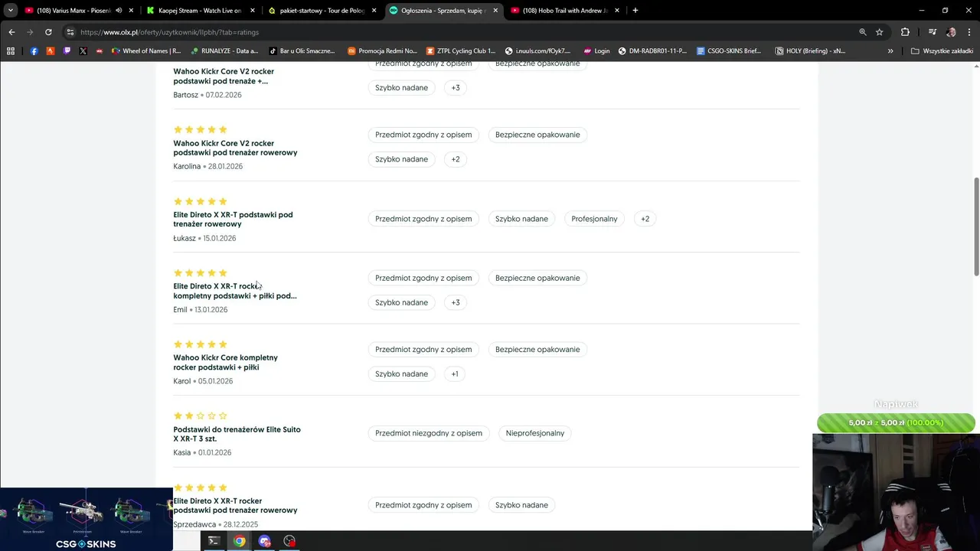Open the Chrome three-dot menu
Image resolution: width=980 pixels, height=551 pixels.
pyautogui.click(x=969, y=32)
